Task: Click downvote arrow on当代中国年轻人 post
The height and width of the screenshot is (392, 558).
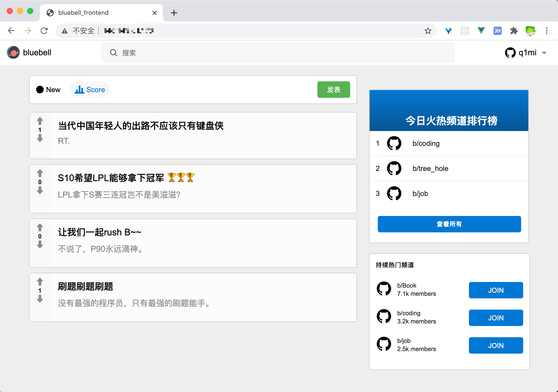Action: [40, 138]
